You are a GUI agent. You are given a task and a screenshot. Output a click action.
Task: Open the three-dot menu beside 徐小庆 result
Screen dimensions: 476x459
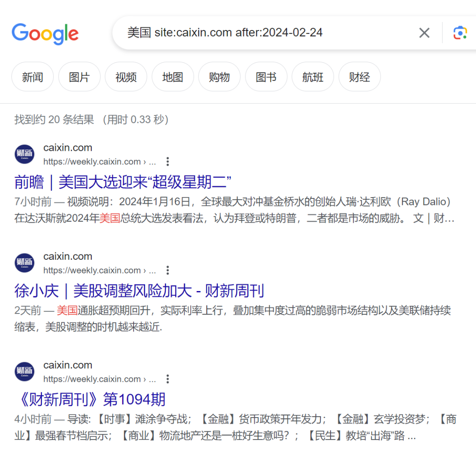[x=167, y=270]
